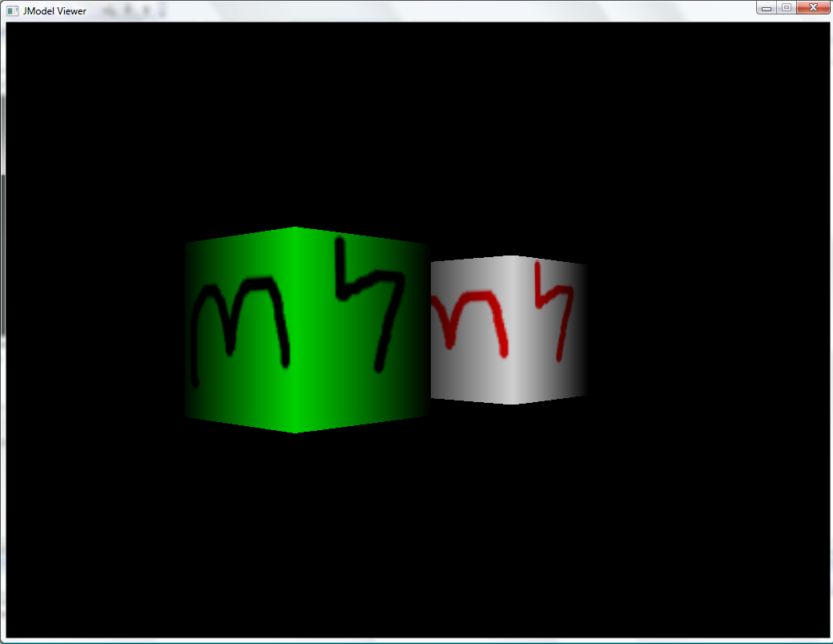
Task: Click empty black area right of white cube
Action: click(705, 328)
